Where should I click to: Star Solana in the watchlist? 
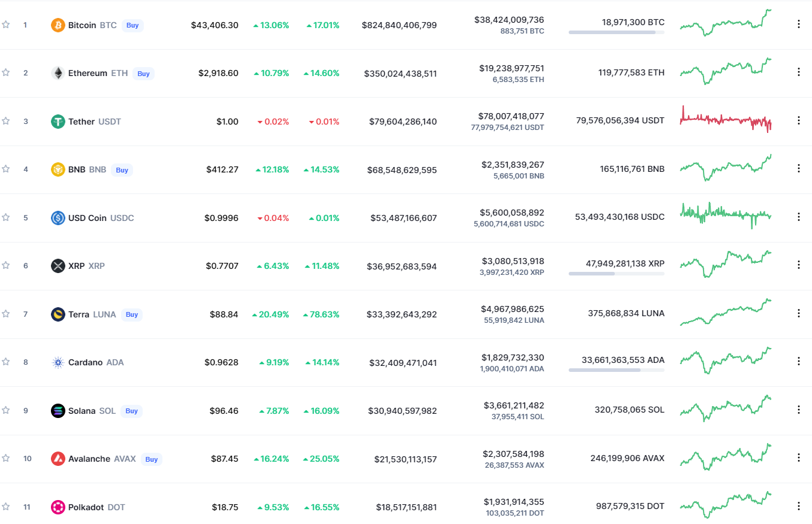6,410
